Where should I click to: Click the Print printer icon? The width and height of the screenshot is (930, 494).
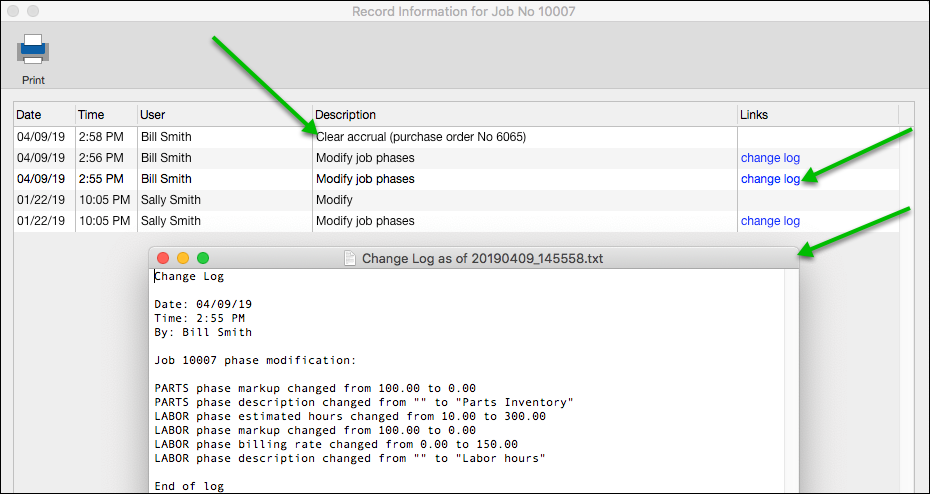[33, 50]
